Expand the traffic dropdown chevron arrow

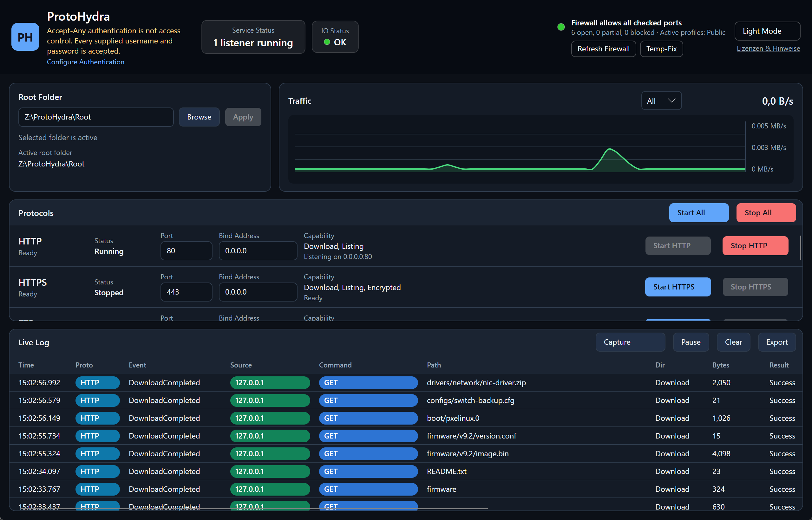[672, 101]
